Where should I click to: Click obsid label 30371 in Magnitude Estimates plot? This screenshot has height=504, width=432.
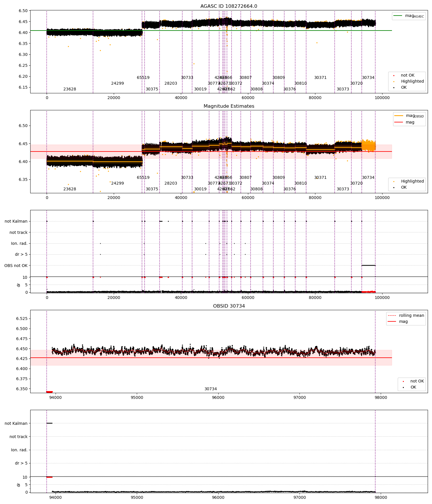pos(320,177)
